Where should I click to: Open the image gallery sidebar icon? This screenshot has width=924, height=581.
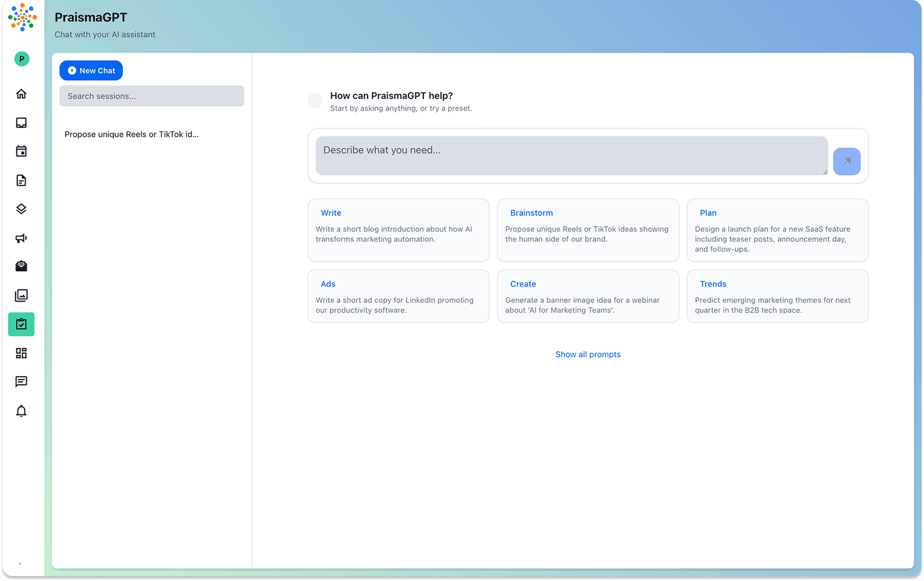tap(21, 295)
